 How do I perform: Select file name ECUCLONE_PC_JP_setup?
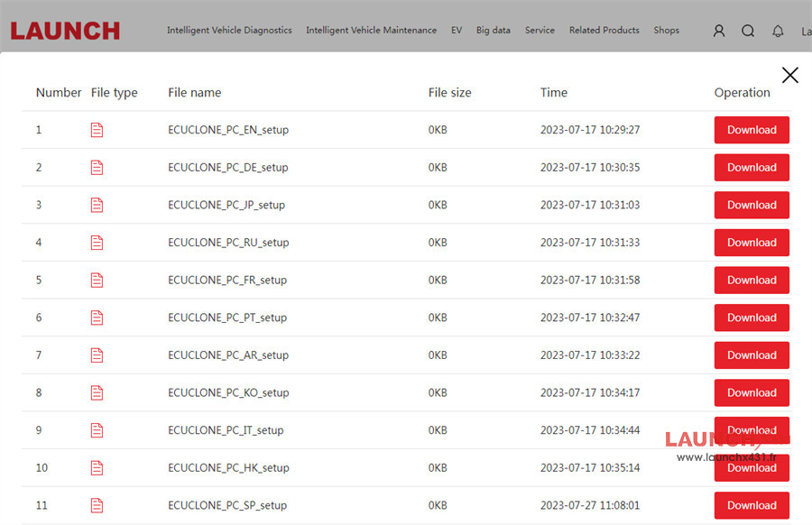[x=226, y=205]
